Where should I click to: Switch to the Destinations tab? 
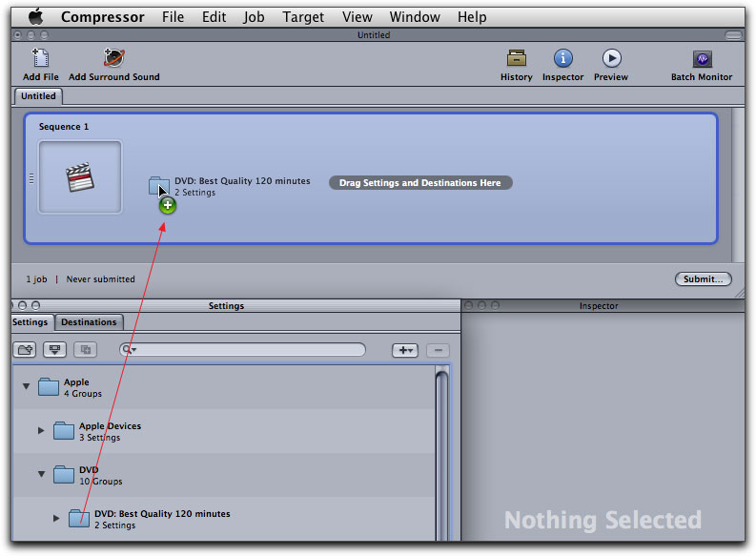[89, 322]
